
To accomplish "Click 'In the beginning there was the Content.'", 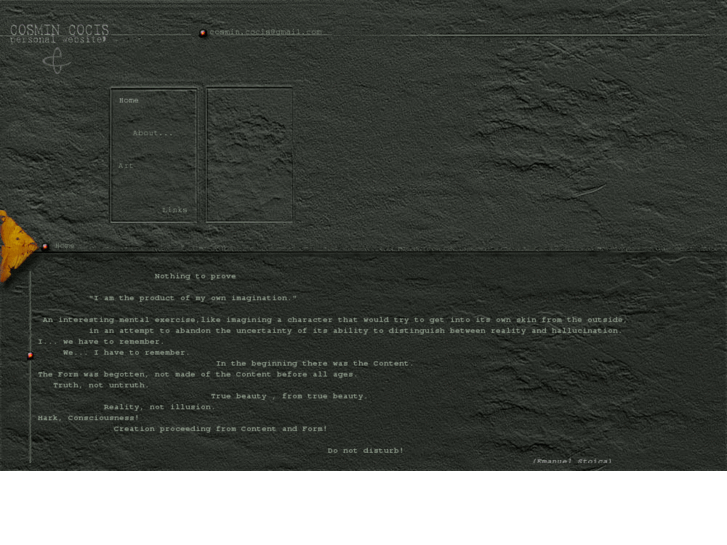I will [314, 363].
